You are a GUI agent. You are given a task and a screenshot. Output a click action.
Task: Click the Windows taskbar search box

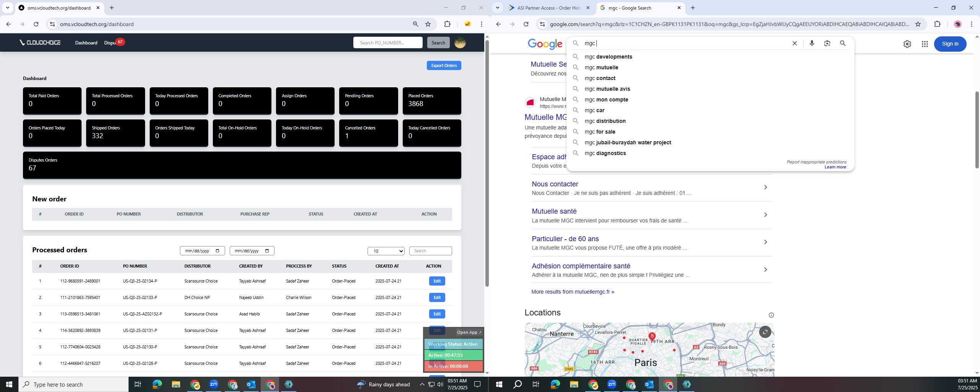point(73,384)
